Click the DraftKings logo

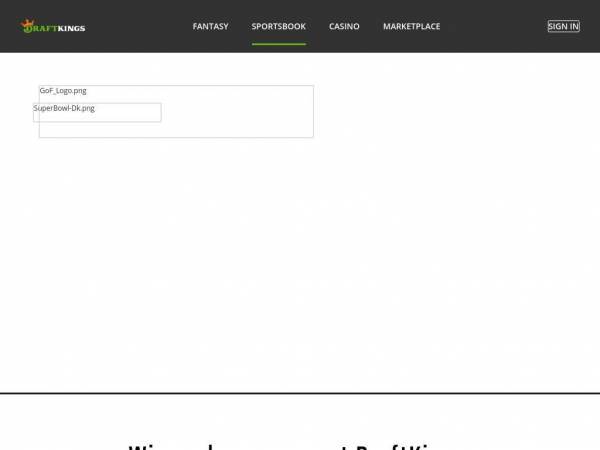click(x=53, y=26)
